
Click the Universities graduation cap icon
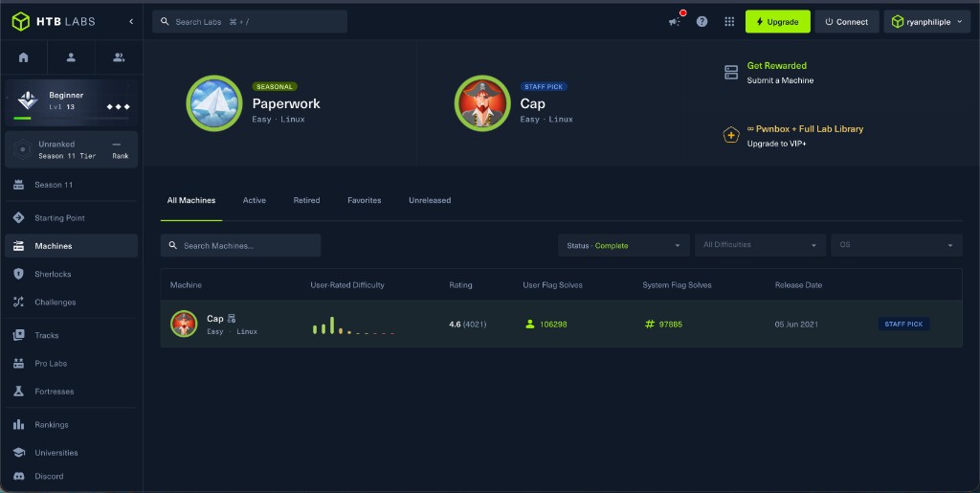pos(19,453)
